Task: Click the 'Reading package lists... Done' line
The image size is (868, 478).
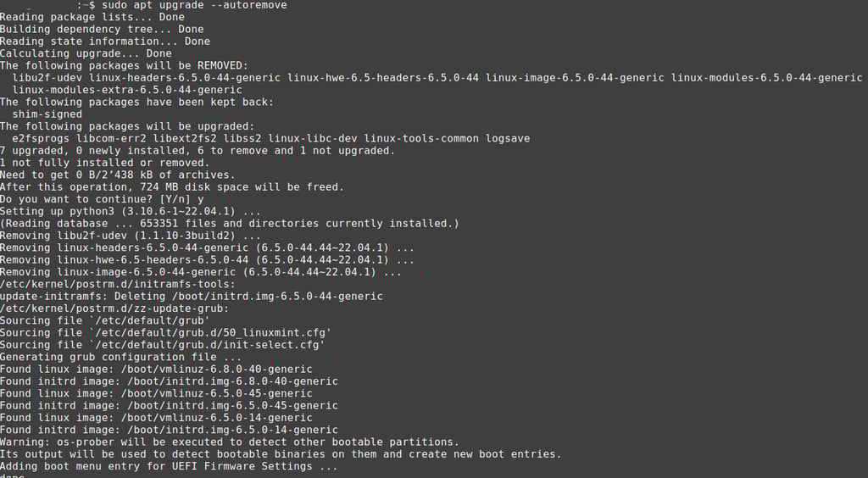Action: click(92, 17)
